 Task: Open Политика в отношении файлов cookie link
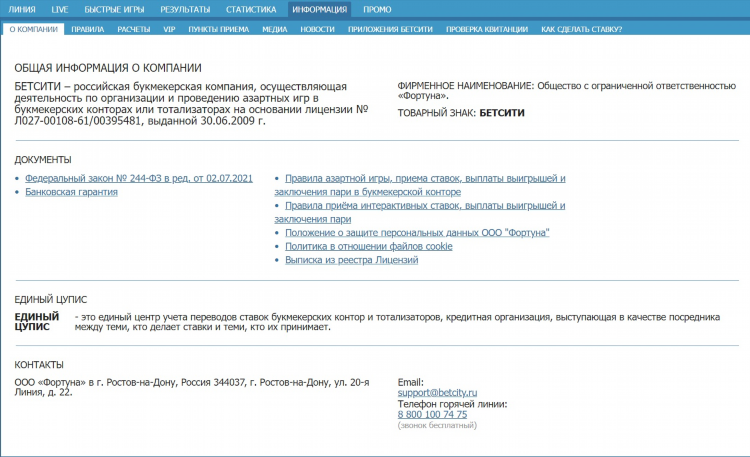click(369, 246)
